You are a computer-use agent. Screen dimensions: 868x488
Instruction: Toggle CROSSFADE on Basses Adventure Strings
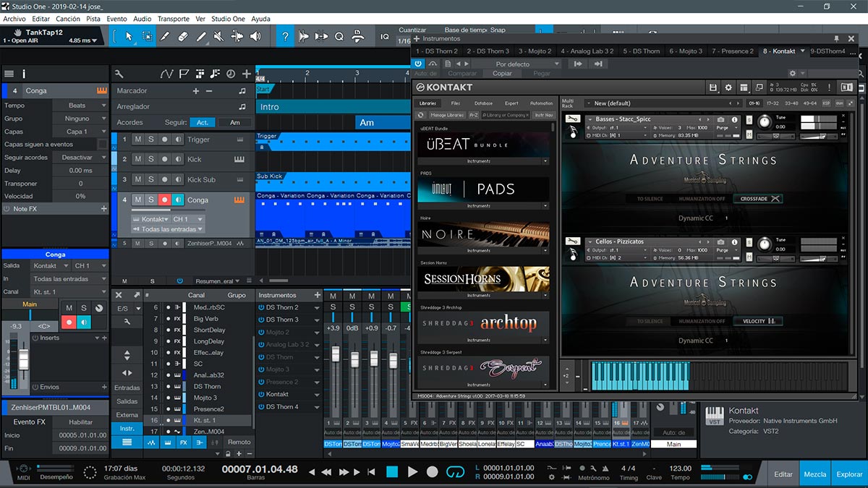[x=757, y=199]
